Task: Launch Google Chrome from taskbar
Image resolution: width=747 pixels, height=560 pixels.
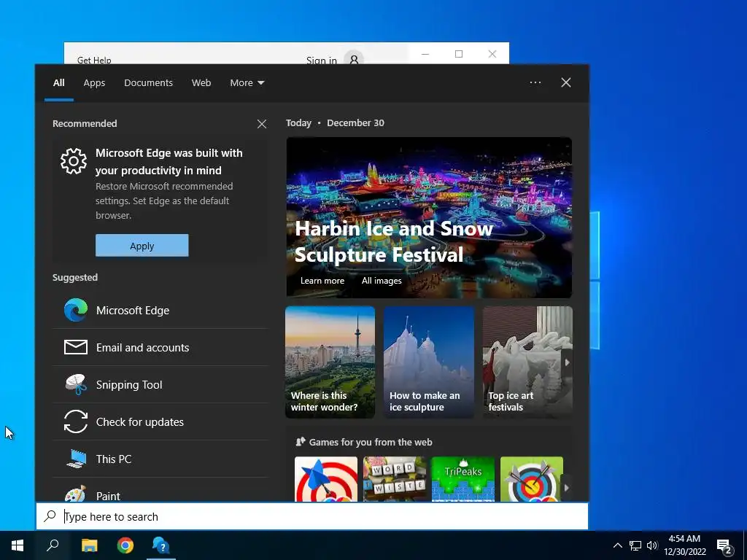Action: (125, 545)
